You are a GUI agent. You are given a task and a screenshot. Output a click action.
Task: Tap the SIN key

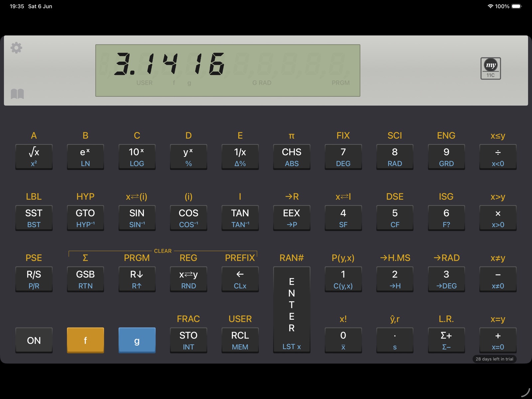[137, 218]
